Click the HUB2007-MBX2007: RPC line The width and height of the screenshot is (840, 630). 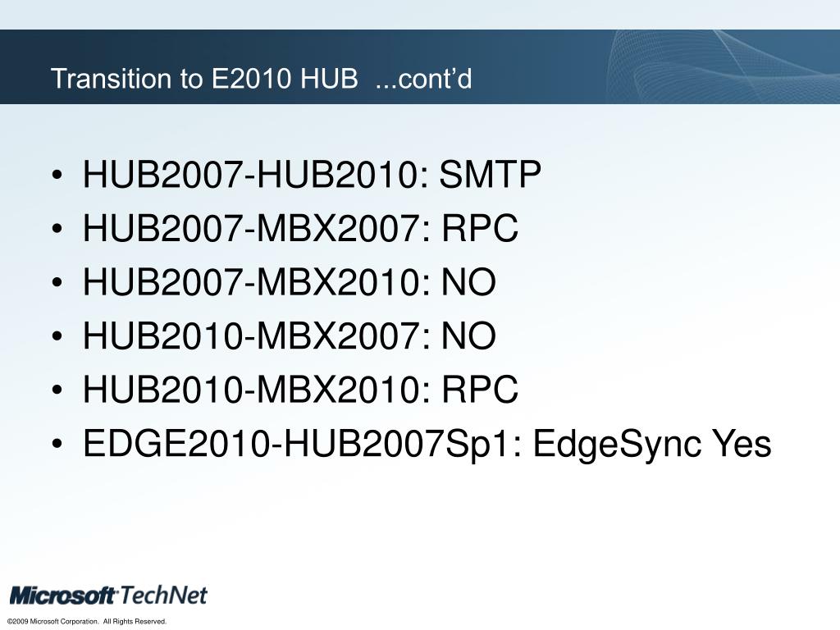point(300,228)
